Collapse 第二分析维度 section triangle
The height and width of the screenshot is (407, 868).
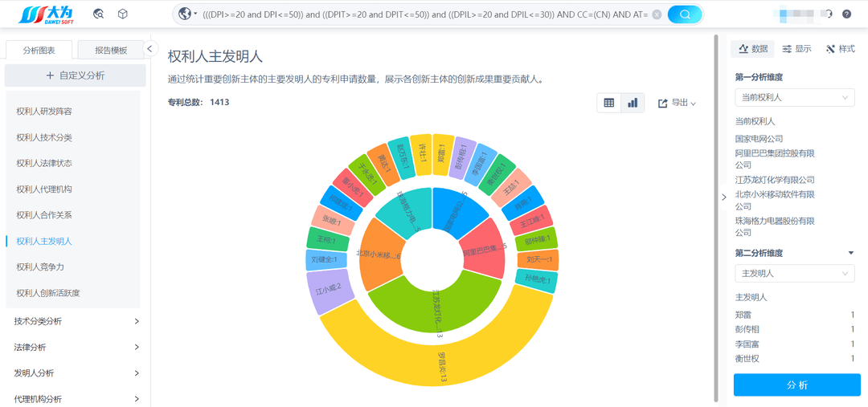pyautogui.click(x=850, y=253)
